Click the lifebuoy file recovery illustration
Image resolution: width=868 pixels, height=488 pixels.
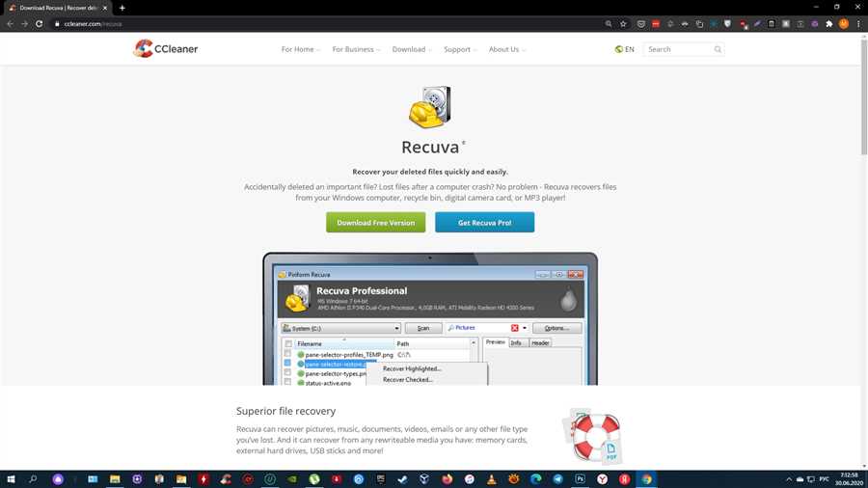593,437
